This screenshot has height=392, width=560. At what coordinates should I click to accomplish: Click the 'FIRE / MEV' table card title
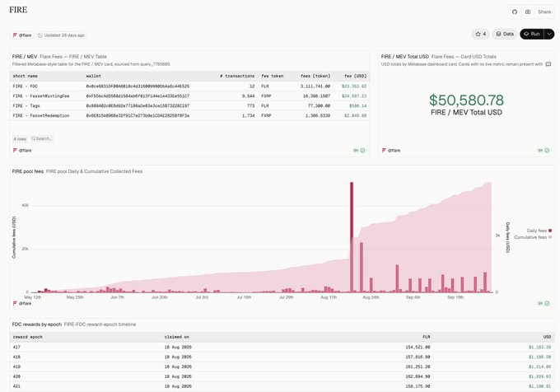25,57
